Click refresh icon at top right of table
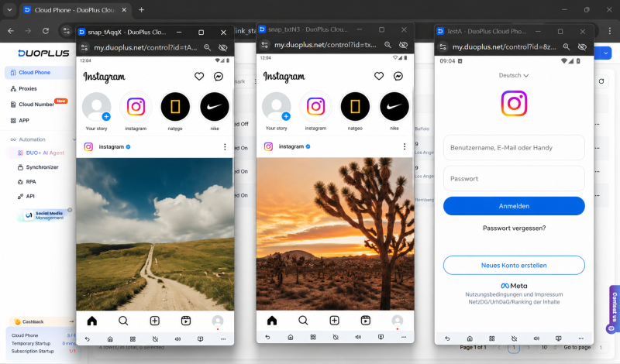Screen dimensions: 620x364 coord(601,81)
